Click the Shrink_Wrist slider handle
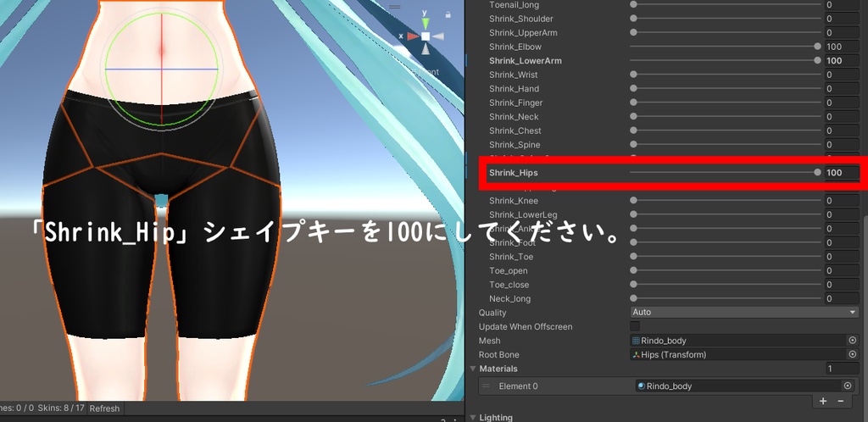This screenshot has width=868, height=422. pos(633,75)
